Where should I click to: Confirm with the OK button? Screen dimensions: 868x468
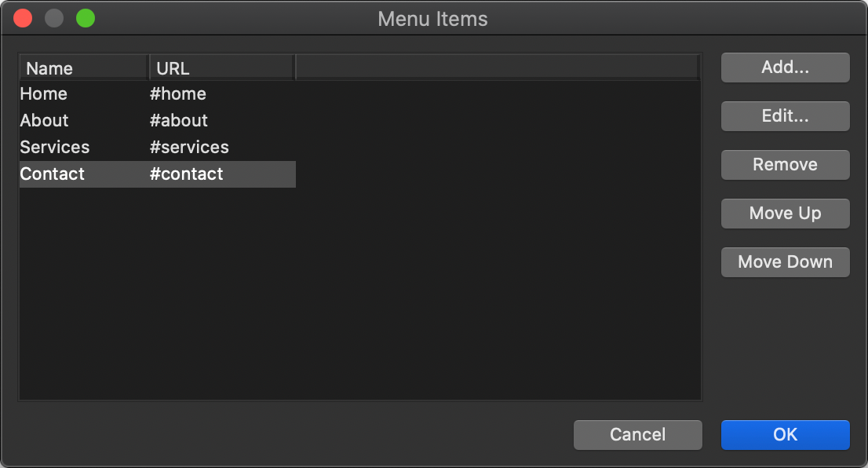pyautogui.click(x=785, y=435)
